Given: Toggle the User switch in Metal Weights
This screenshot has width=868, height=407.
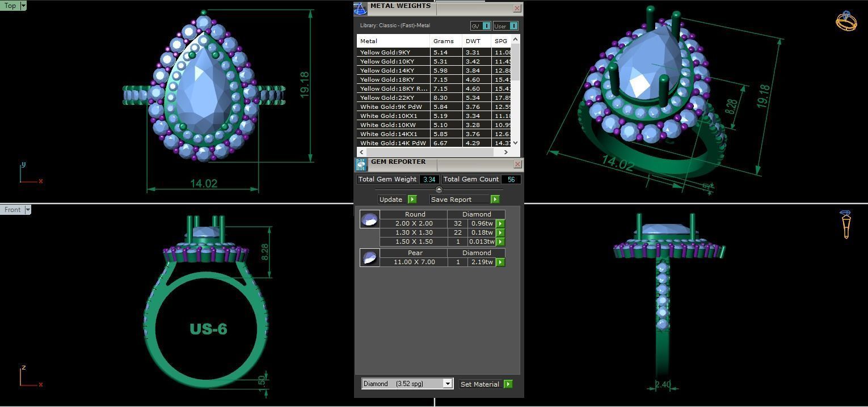Looking at the screenshot, I should 513,26.
